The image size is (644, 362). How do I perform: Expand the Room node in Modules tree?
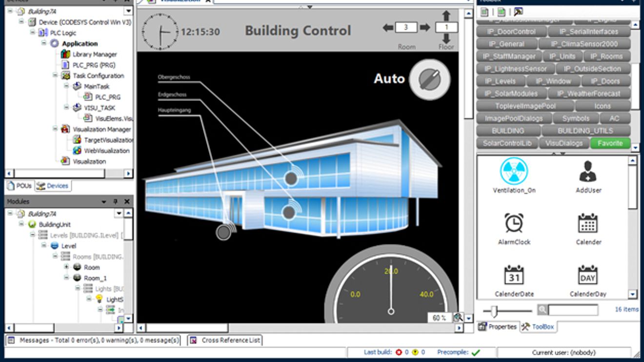point(66,267)
